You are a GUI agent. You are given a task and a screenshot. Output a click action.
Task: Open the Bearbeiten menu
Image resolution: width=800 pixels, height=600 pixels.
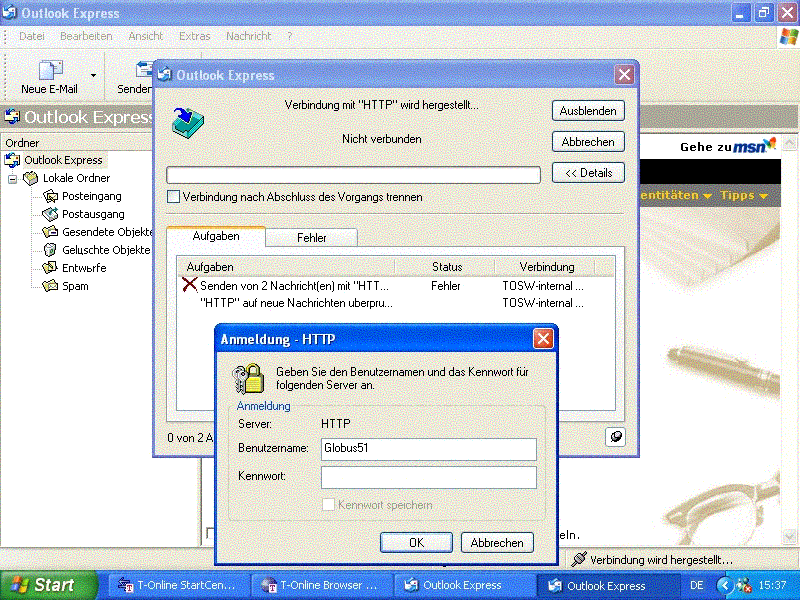click(x=86, y=36)
